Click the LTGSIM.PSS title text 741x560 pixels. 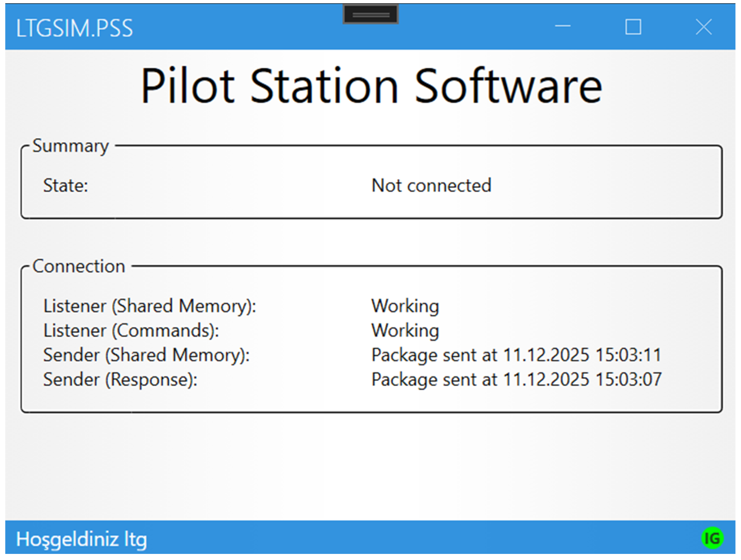[74, 28]
